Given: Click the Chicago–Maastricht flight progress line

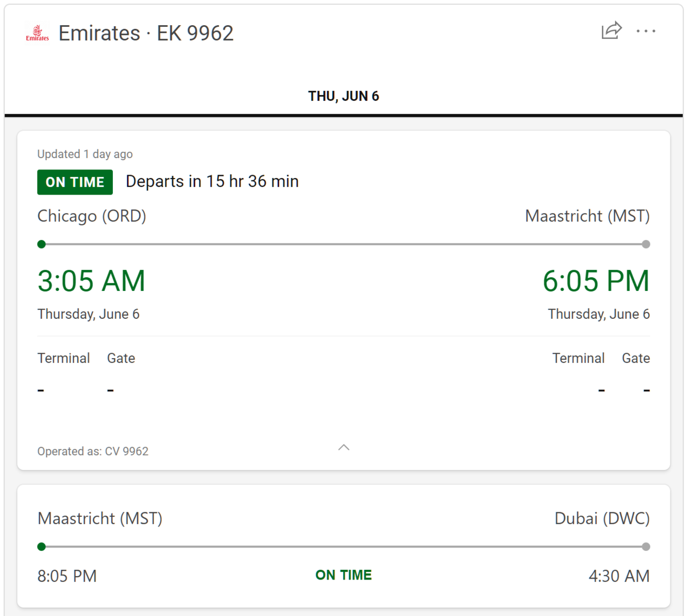Looking at the screenshot, I should pyautogui.click(x=344, y=244).
